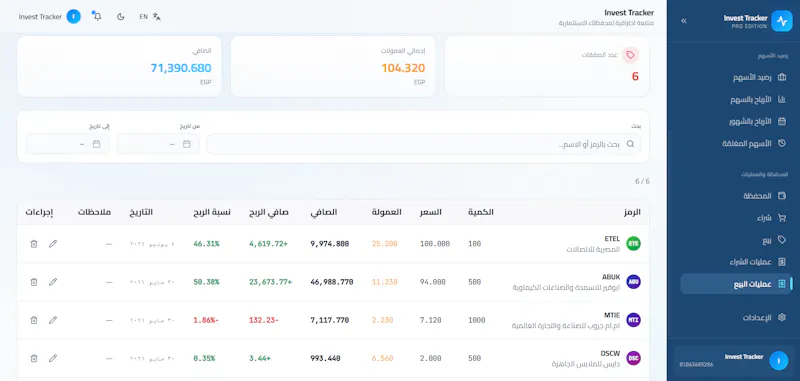Viewport: 800px width, 381px height.
Task: Delete the ETEL sale row
Action: (34, 244)
